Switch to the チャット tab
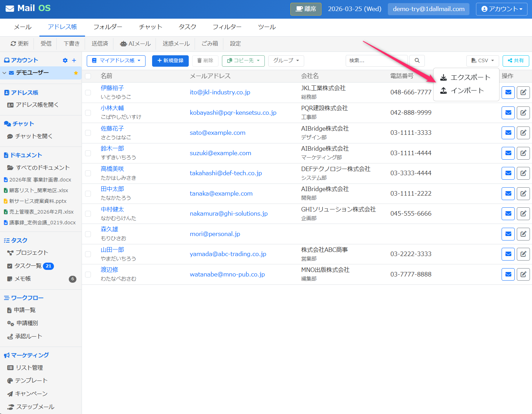 point(150,27)
